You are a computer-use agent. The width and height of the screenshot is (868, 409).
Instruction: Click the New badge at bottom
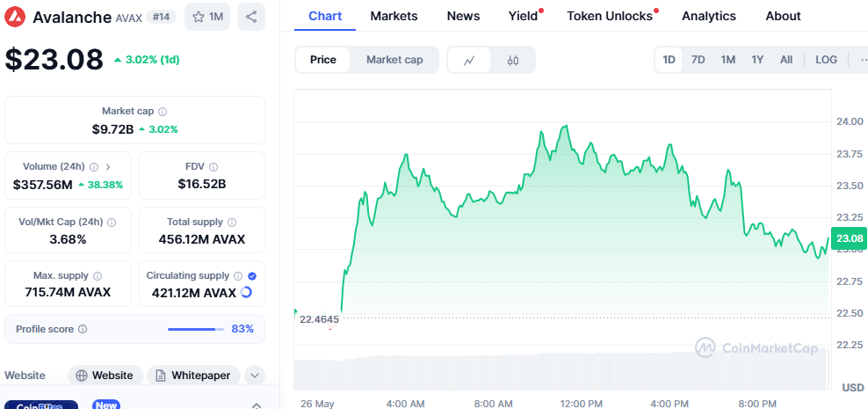105,405
